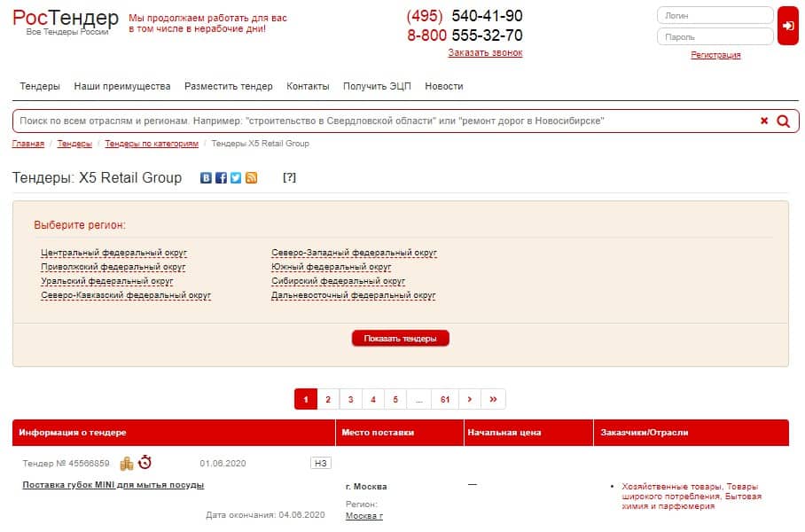
Task: Click the red login arrow button
Action: click(x=788, y=26)
